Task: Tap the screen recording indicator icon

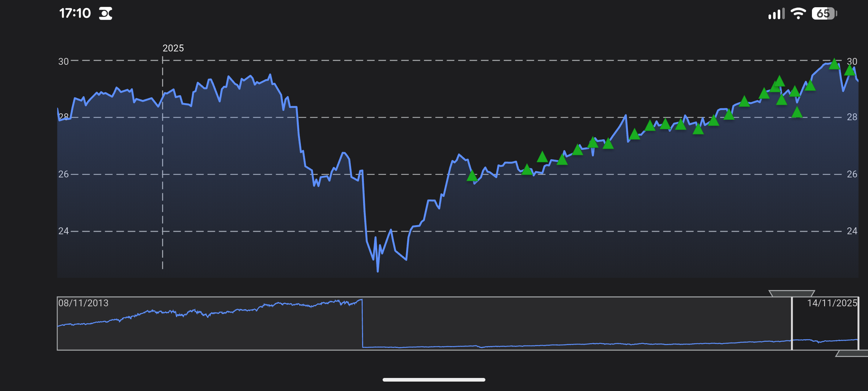Action: point(106,14)
